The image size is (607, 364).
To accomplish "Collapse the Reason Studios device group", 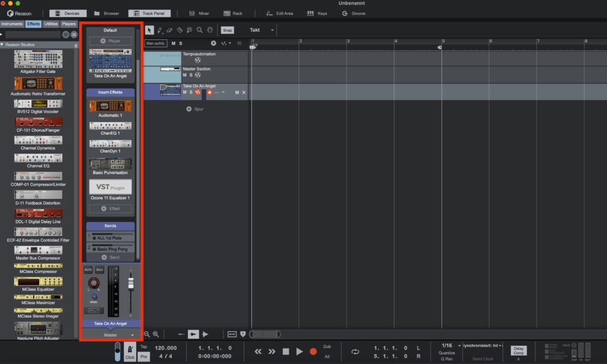I will (2, 44).
